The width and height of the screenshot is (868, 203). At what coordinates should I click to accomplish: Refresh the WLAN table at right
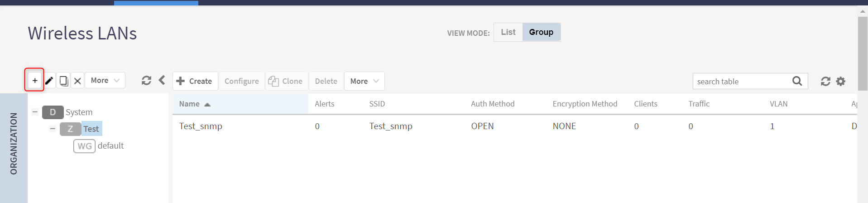825,81
